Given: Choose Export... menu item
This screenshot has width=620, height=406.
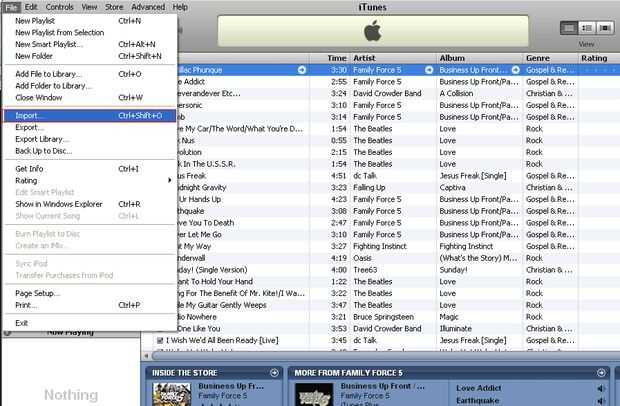Looking at the screenshot, I should pos(89,127).
